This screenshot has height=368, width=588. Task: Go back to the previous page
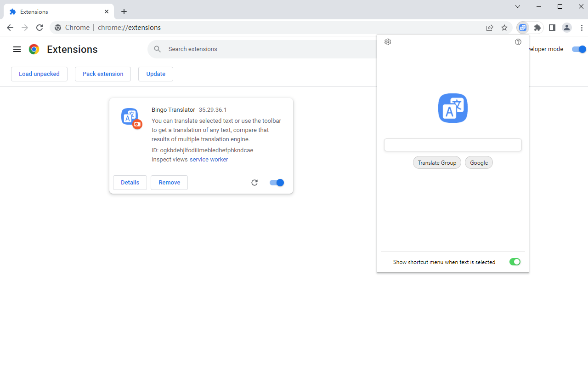[10, 28]
